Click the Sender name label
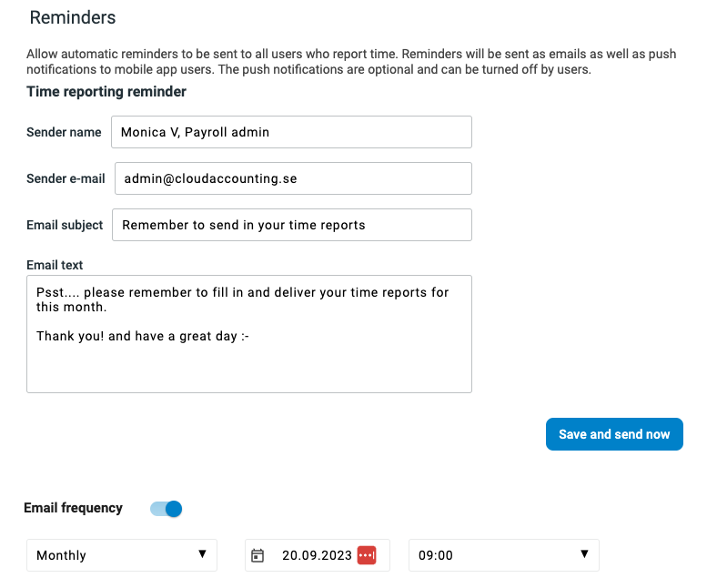The width and height of the screenshot is (717, 588). coord(64,132)
